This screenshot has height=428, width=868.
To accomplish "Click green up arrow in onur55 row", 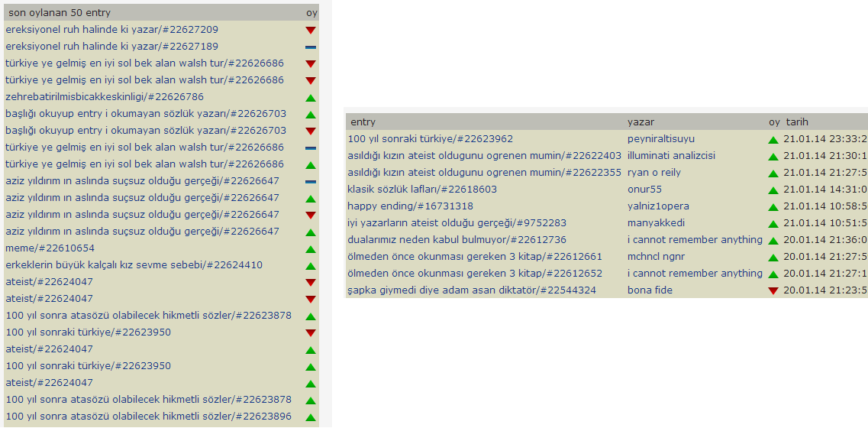I will [x=773, y=190].
